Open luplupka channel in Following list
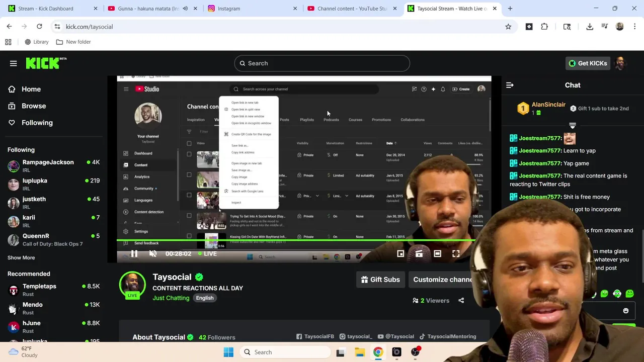Image resolution: width=644 pixels, height=362 pixels. coord(53,184)
